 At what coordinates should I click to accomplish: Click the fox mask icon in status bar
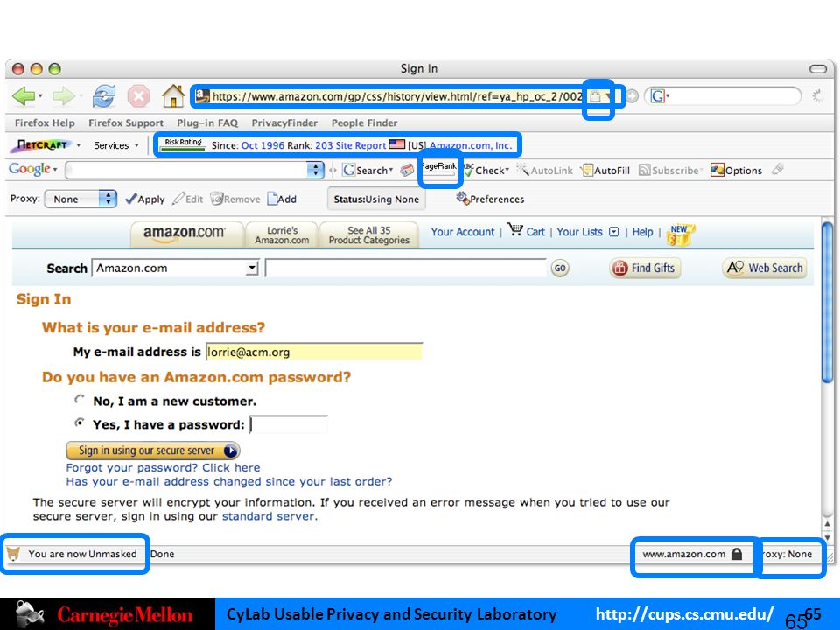[x=13, y=553]
